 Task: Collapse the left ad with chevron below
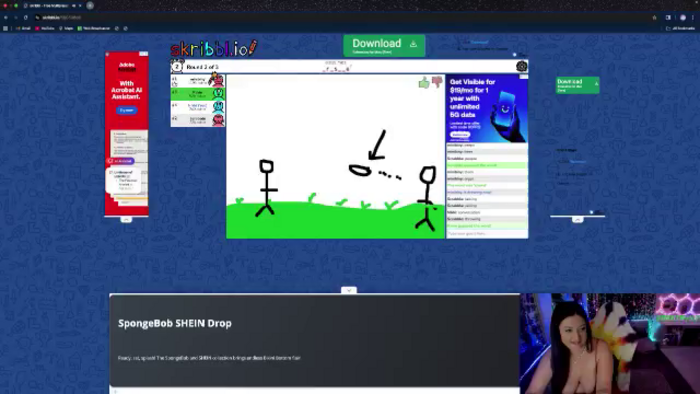click(126, 220)
